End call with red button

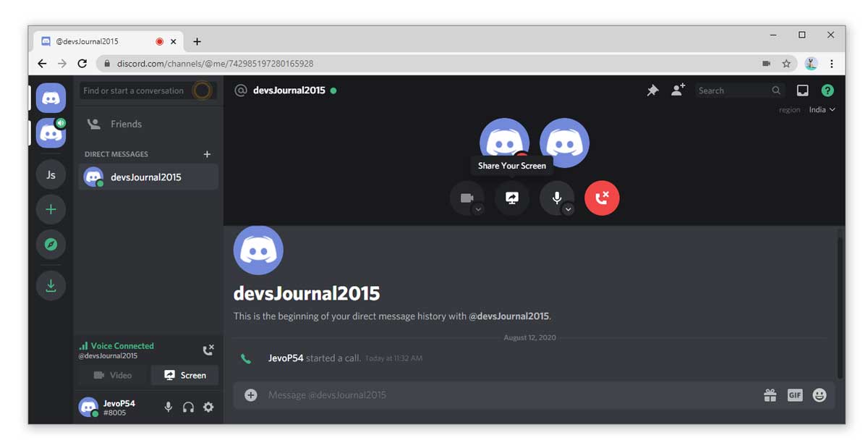click(602, 198)
